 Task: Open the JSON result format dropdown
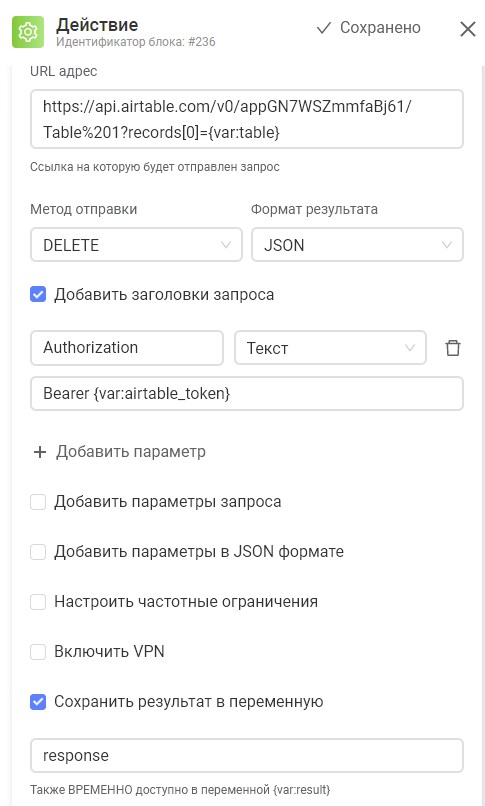point(357,245)
